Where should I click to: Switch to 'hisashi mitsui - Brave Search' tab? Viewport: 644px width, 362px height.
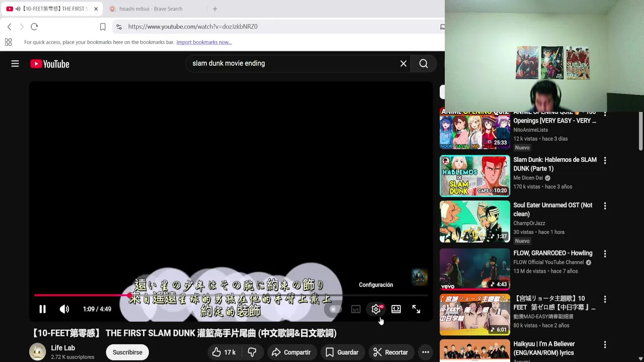pos(150,9)
